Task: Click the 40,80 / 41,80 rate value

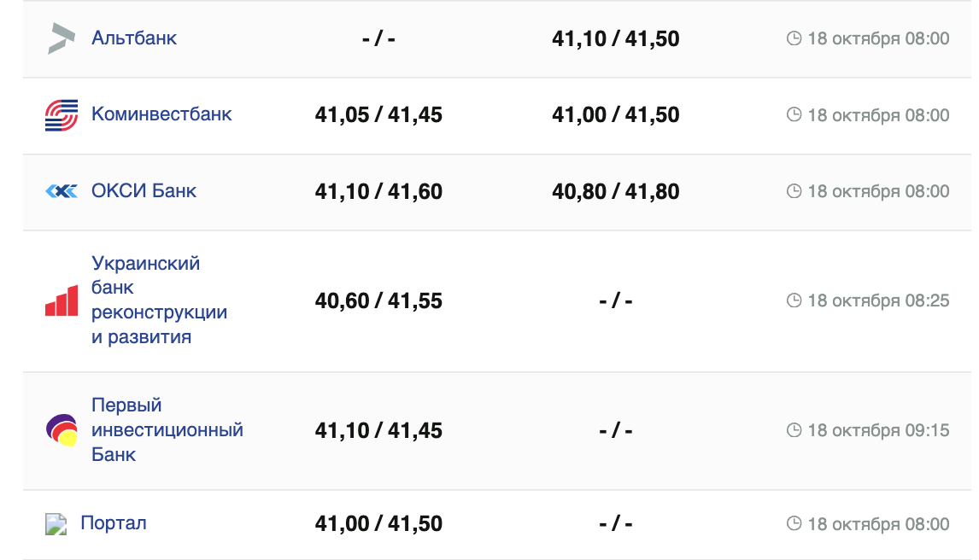Action: click(616, 191)
